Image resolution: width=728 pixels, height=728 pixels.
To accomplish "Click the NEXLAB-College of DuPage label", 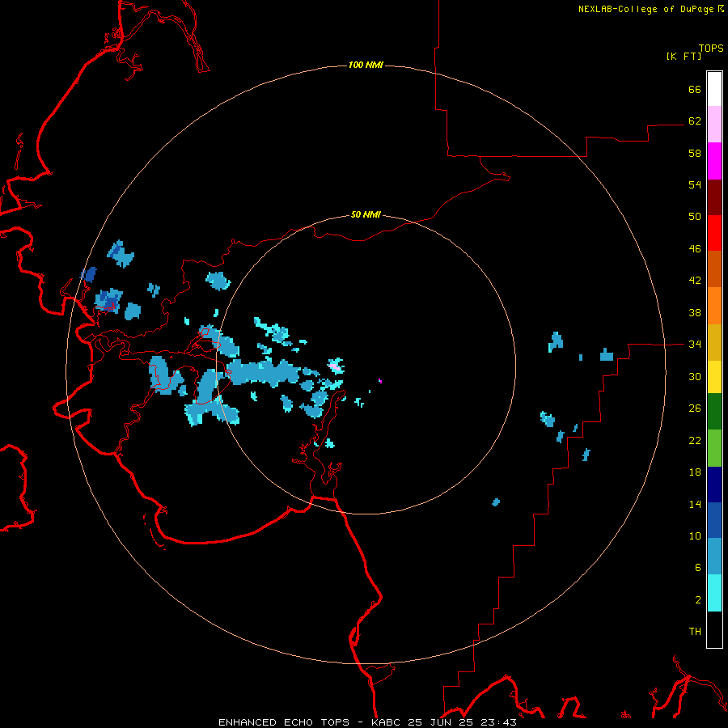I will coord(650,9).
